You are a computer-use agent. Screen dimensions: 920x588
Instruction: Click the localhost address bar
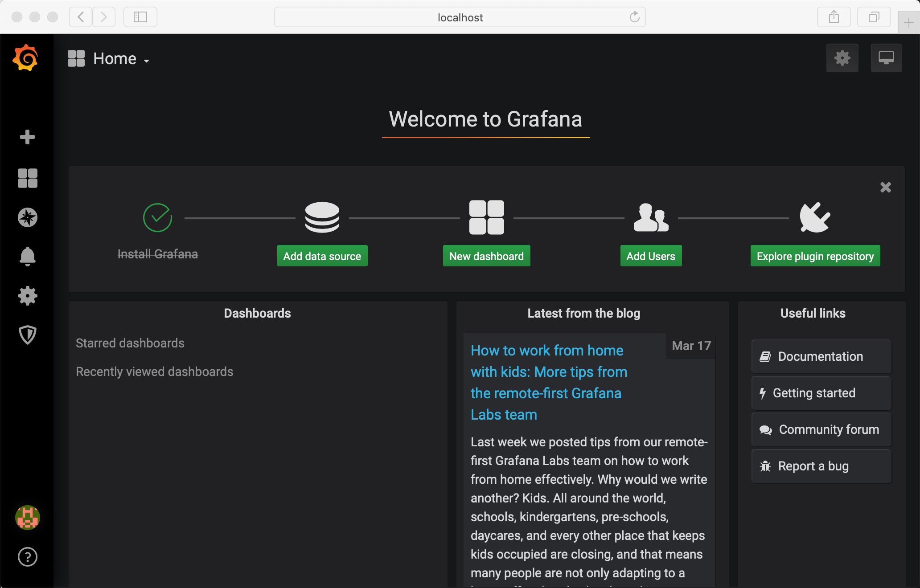[460, 17]
